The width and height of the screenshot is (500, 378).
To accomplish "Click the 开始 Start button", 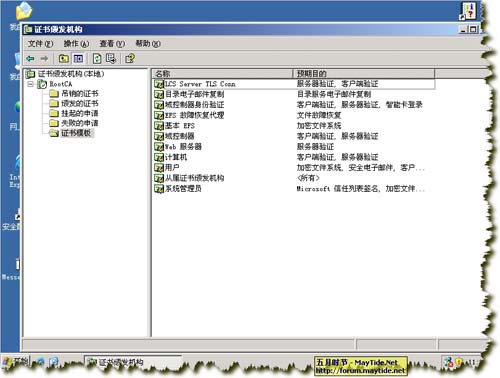I will click(15, 361).
